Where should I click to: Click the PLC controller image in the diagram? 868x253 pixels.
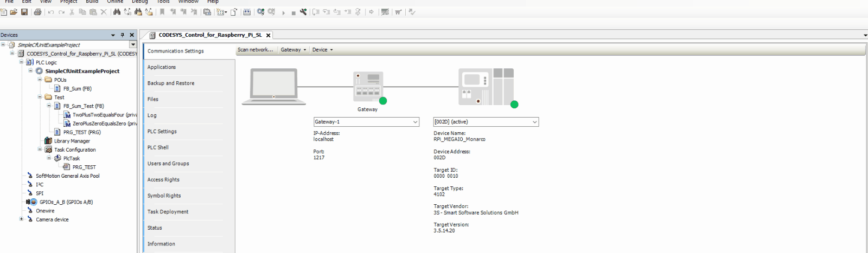click(486, 87)
